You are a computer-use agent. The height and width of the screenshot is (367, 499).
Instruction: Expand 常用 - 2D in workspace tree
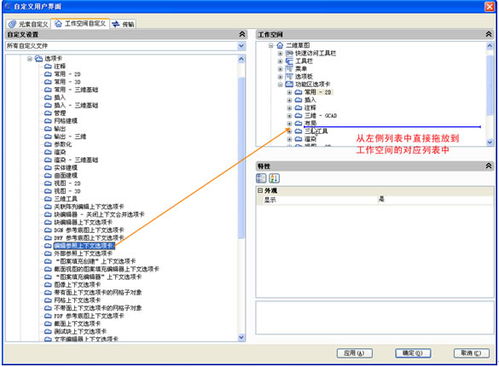tap(290, 92)
